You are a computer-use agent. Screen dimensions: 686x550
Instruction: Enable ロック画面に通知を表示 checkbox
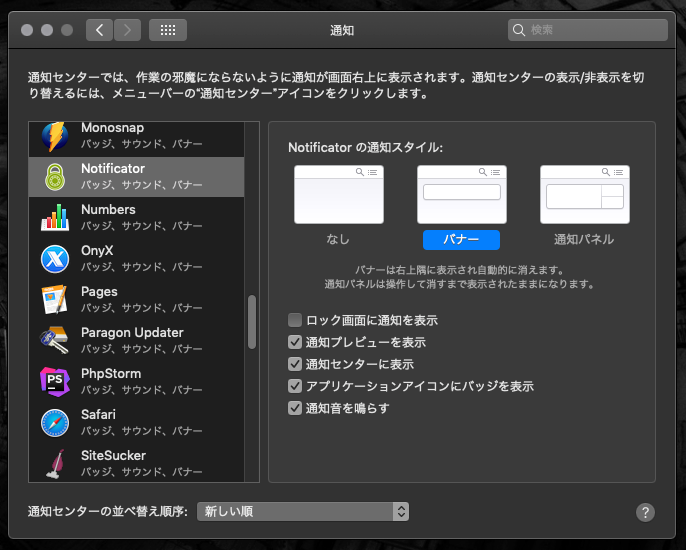click(295, 320)
